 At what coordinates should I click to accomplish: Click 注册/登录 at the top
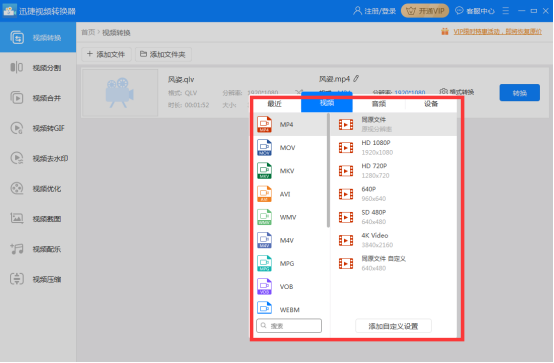click(x=375, y=11)
